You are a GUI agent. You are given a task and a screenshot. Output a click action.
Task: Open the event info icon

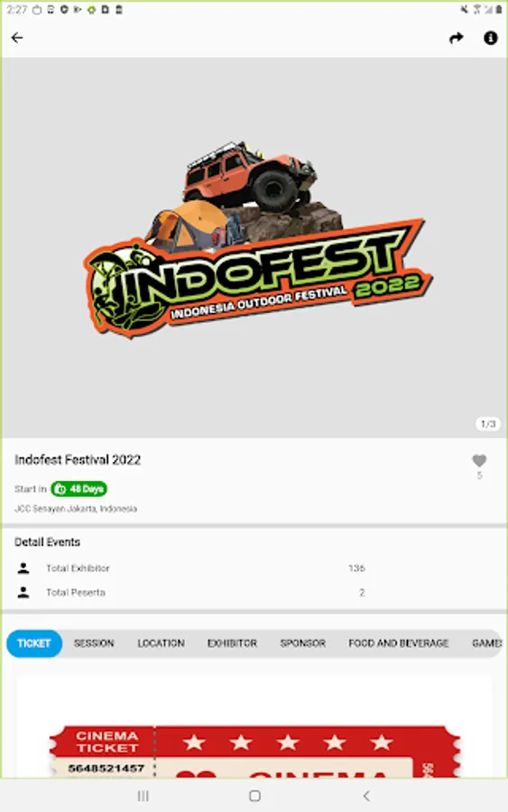490,38
